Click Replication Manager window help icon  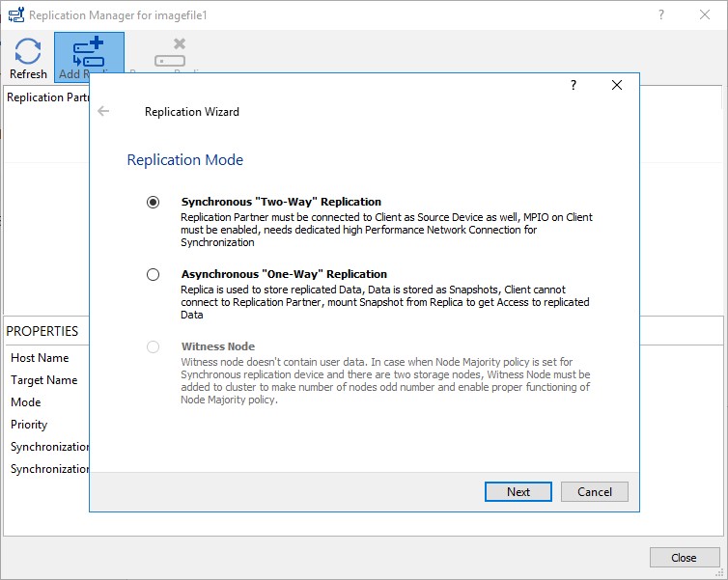coord(661,14)
